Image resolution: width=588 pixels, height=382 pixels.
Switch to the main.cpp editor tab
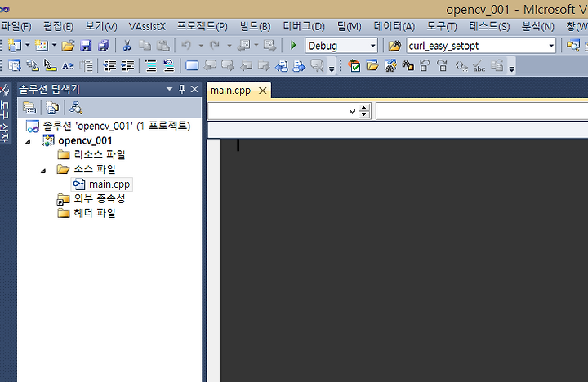pyautogui.click(x=230, y=91)
